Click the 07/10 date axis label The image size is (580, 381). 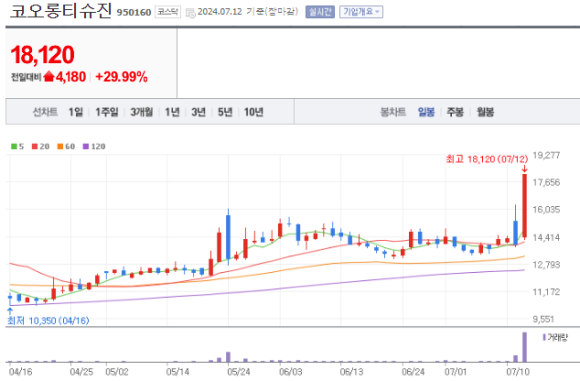[x=517, y=371]
